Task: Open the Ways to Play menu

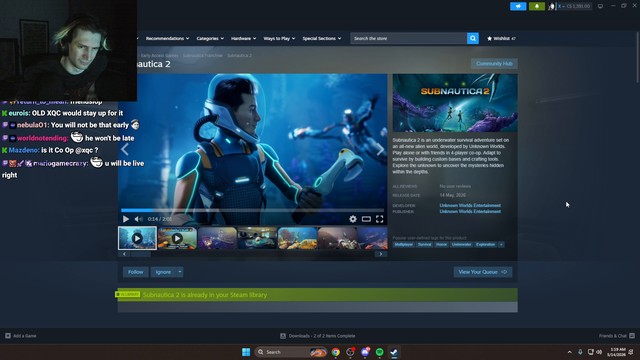Action: coord(279,38)
